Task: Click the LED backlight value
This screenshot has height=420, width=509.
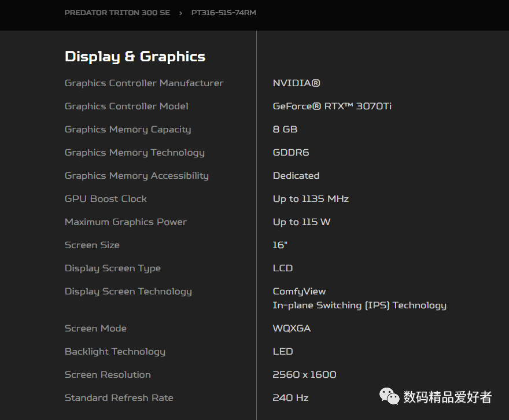Action: coord(283,351)
